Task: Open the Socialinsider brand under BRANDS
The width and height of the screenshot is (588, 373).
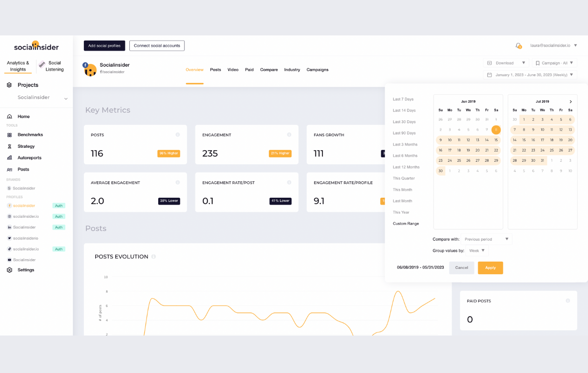Action: click(24, 188)
